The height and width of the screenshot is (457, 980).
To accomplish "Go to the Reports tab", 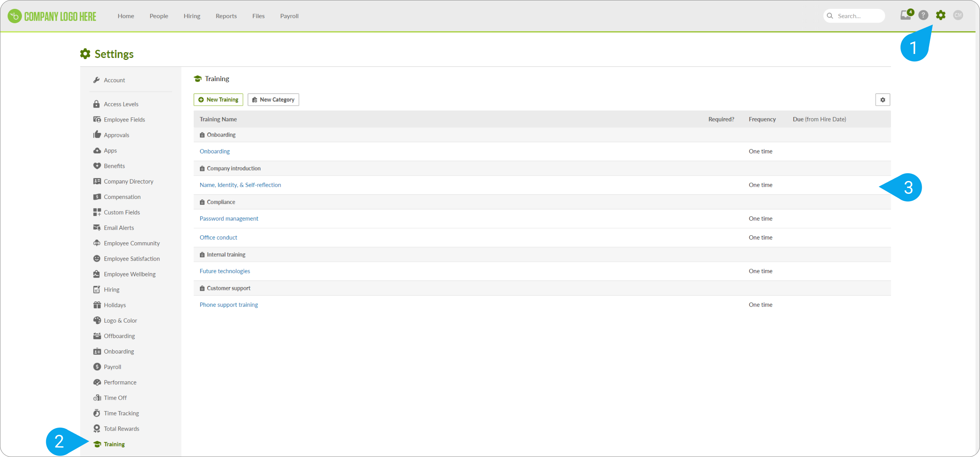I will [226, 16].
